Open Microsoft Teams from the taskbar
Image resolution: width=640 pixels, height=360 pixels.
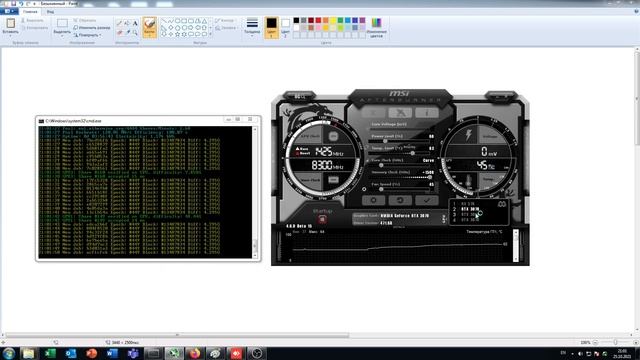pos(133,353)
